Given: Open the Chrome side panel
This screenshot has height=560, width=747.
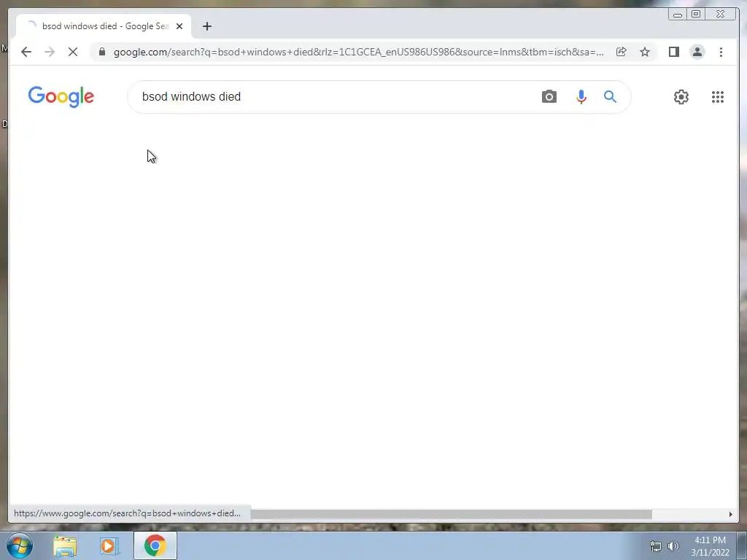Looking at the screenshot, I should (x=673, y=52).
